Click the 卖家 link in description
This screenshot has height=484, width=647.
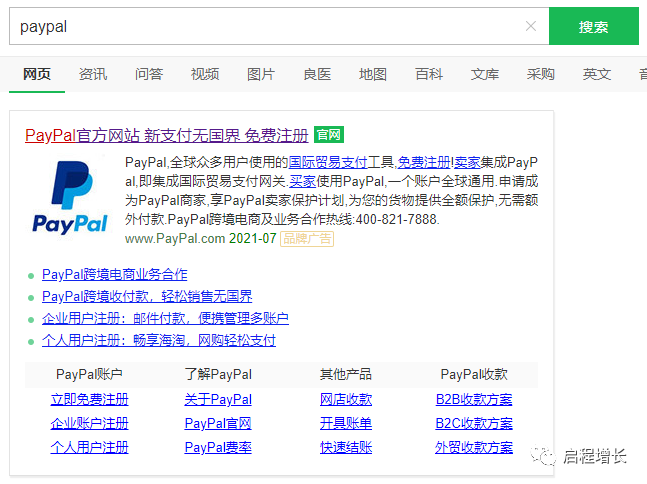point(467,163)
